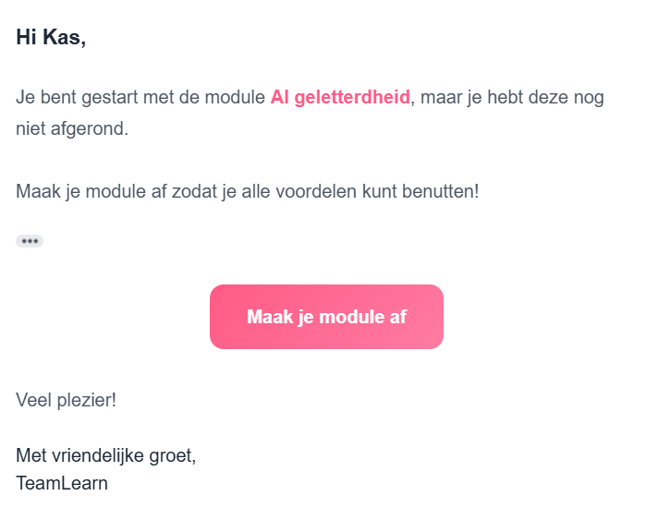Click the Met vriendelijke groet closing line
Image resolution: width=670 pixels, height=508 pixels.
pyautogui.click(x=106, y=455)
